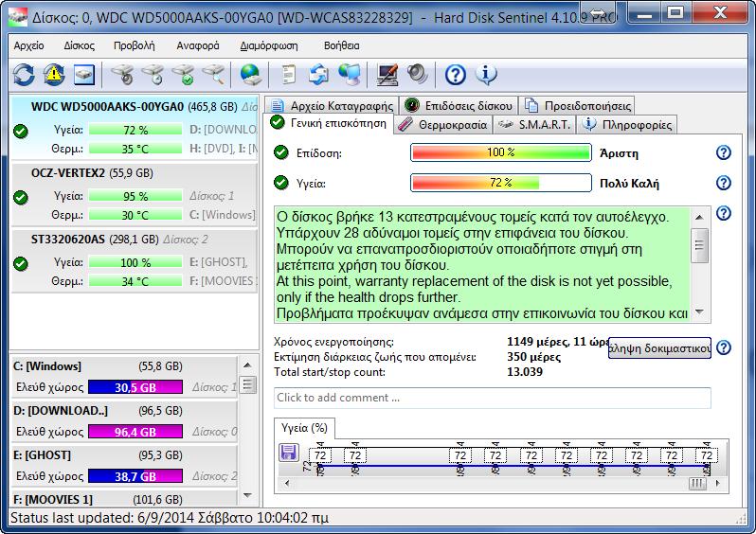Click the disk with clock scheduler icon
This screenshot has height=534, width=756.
tap(153, 75)
